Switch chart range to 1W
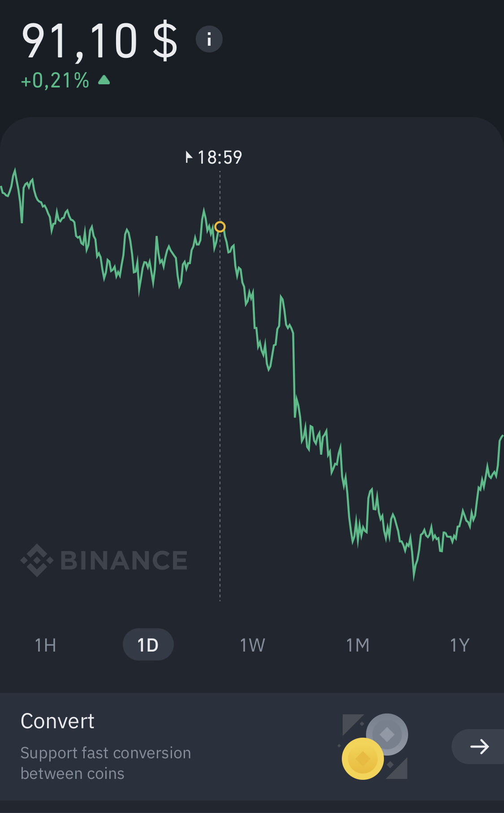 click(x=252, y=645)
